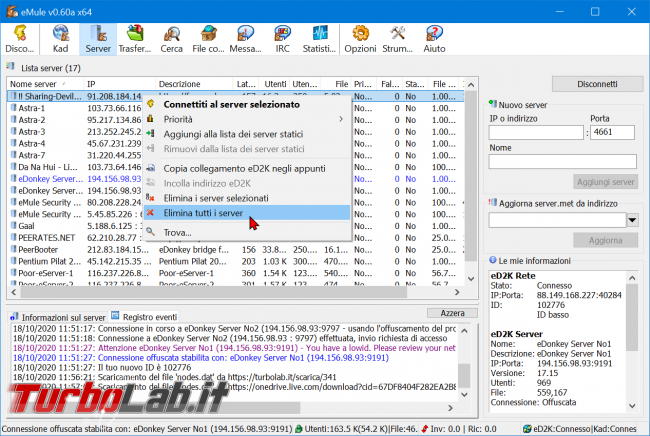
Task: Click the Astra-1 server row icon
Action: coord(14,108)
